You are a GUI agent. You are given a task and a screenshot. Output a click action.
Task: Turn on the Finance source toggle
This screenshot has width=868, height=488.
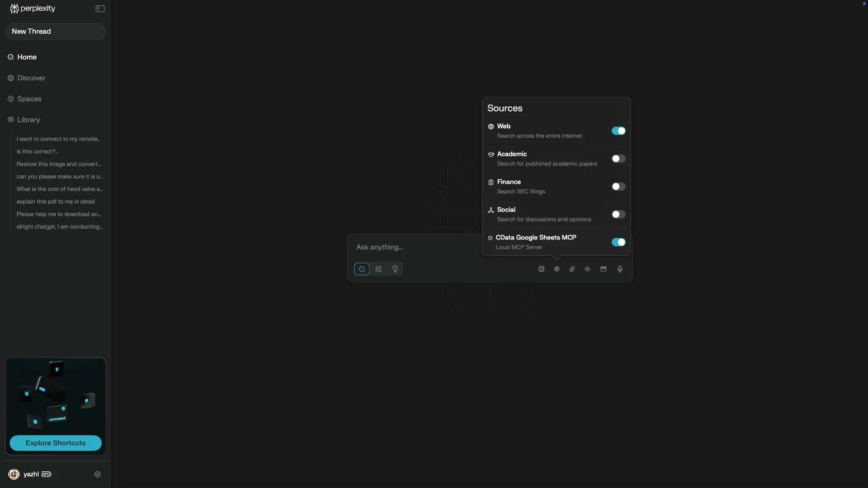coord(618,187)
